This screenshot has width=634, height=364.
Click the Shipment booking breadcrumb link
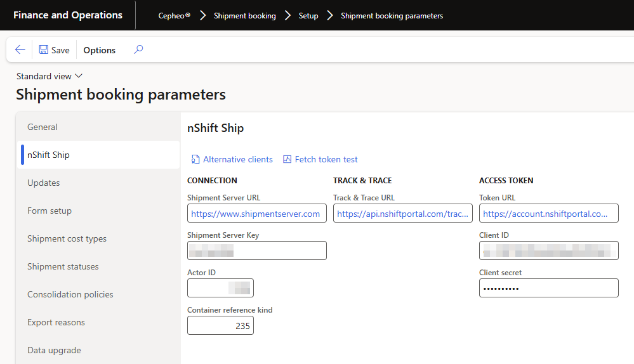244,16
